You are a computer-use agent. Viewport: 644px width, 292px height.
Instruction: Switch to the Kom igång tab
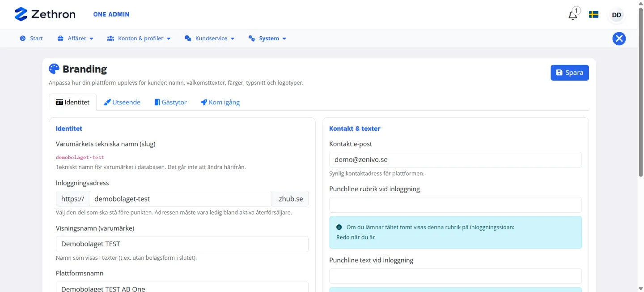220,102
